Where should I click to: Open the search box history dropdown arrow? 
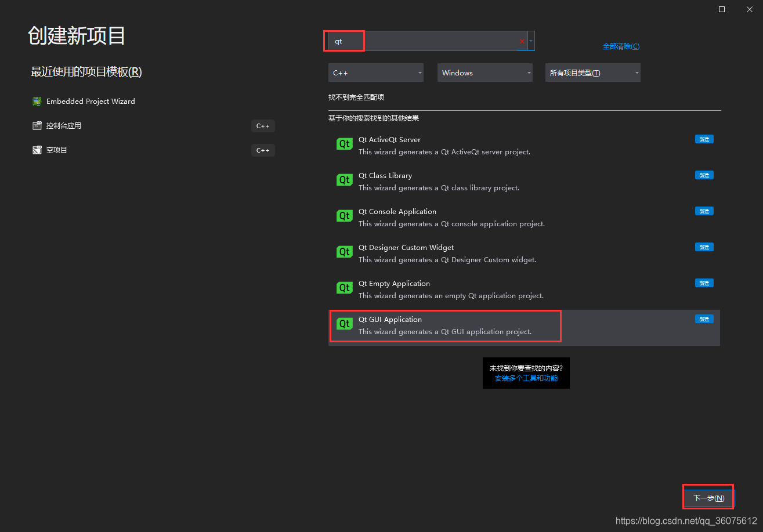pos(531,41)
